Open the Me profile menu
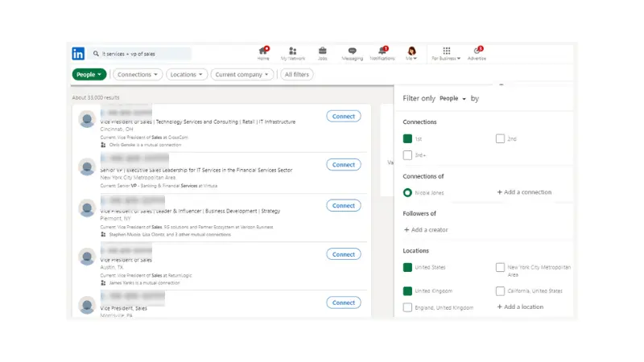 pyautogui.click(x=411, y=53)
